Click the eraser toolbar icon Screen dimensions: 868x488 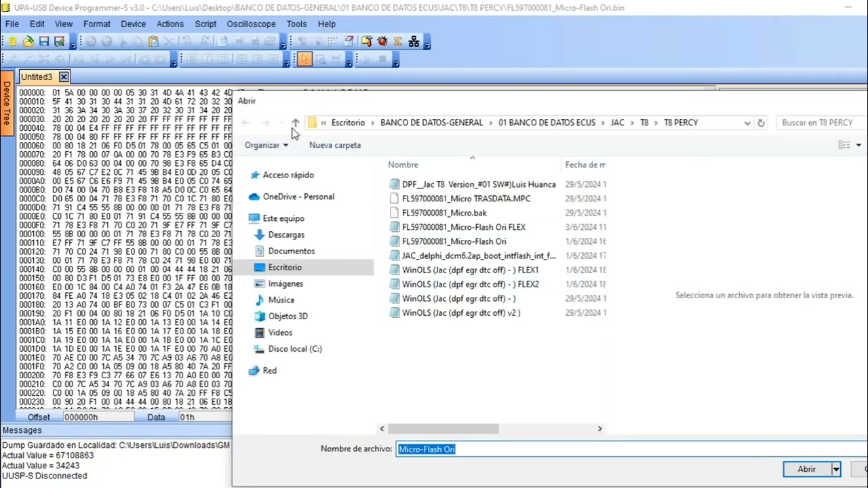pyautogui.click(x=349, y=41)
